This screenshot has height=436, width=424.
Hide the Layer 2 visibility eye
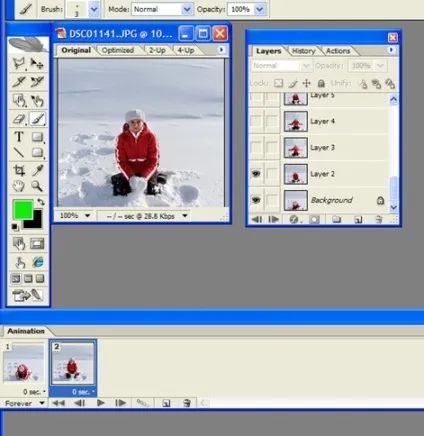pos(256,174)
